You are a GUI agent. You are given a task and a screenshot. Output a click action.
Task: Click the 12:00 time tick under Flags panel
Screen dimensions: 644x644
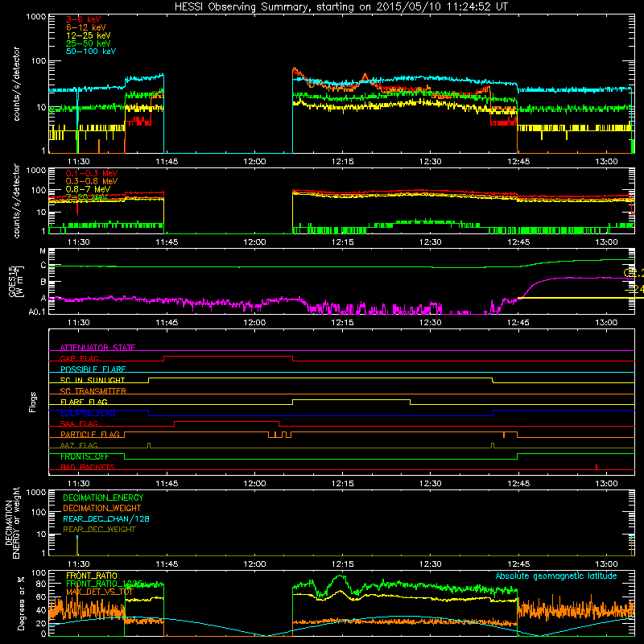click(254, 483)
